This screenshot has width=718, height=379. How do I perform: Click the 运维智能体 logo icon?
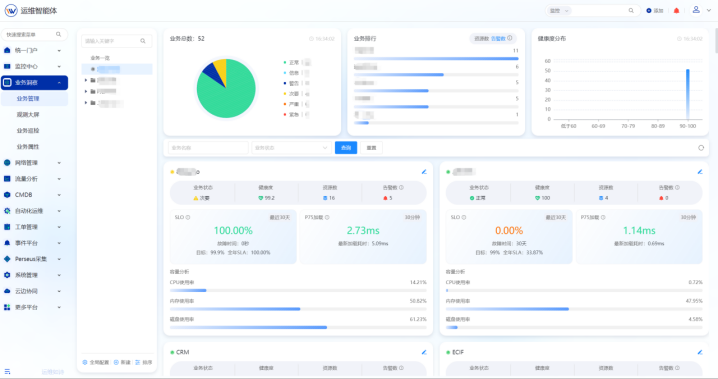click(11, 10)
